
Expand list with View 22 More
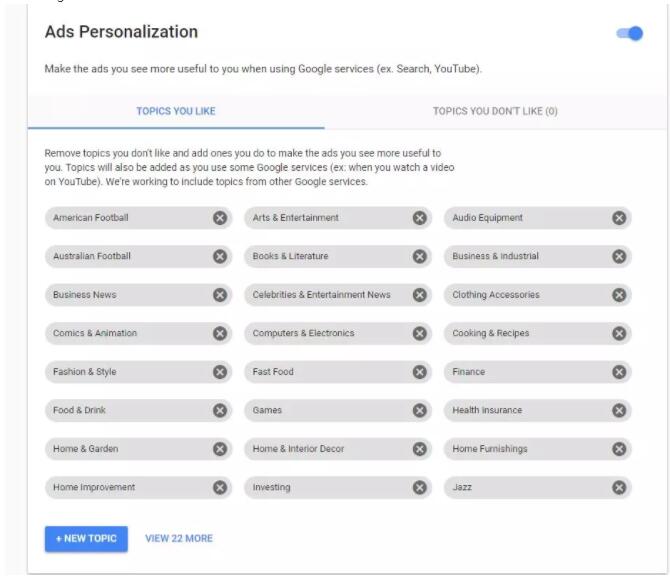coord(179,538)
